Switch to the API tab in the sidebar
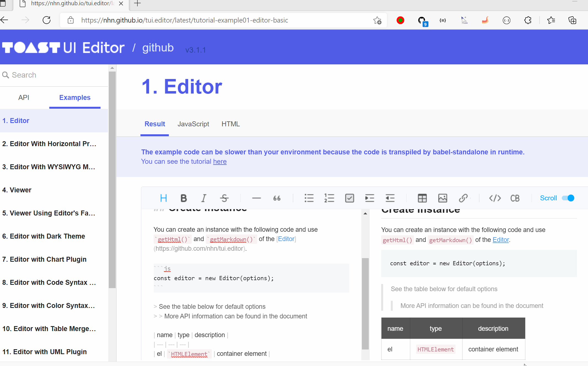This screenshot has width=588, height=366. tap(24, 97)
